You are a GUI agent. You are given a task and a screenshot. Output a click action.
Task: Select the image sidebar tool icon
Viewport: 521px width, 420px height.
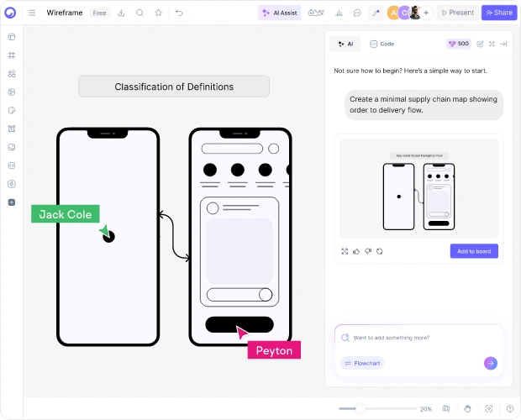tap(12, 147)
